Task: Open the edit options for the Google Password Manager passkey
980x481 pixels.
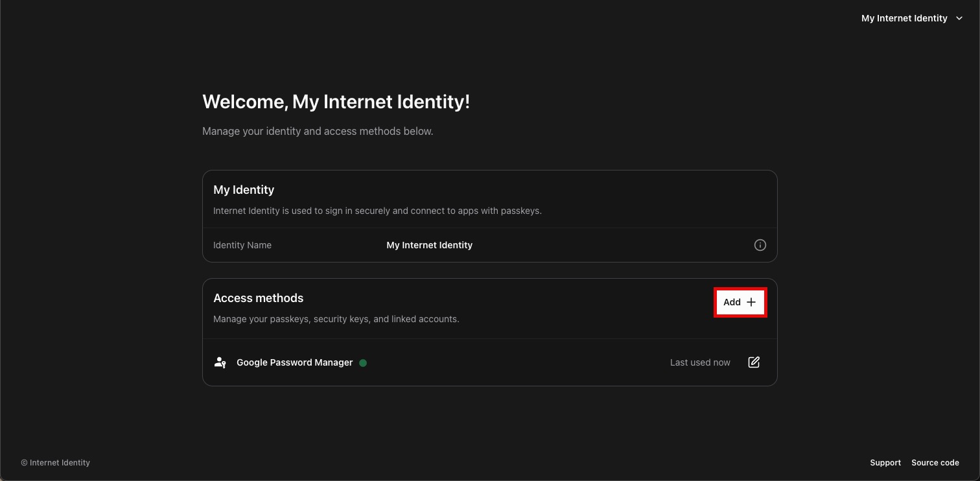Action: pyautogui.click(x=754, y=362)
